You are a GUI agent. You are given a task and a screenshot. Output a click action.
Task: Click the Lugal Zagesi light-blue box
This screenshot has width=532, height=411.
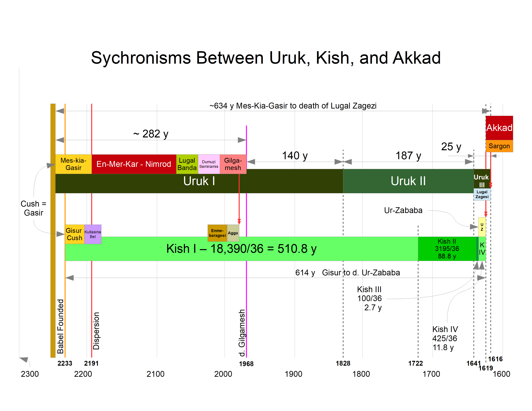click(x=482, y=194)
